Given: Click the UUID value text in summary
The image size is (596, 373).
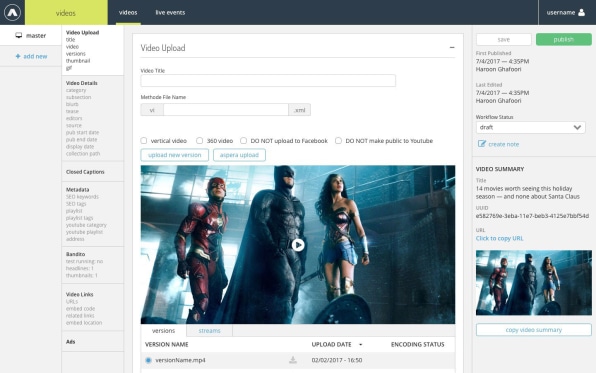Looking at the screenshot, I should point(532,216).
